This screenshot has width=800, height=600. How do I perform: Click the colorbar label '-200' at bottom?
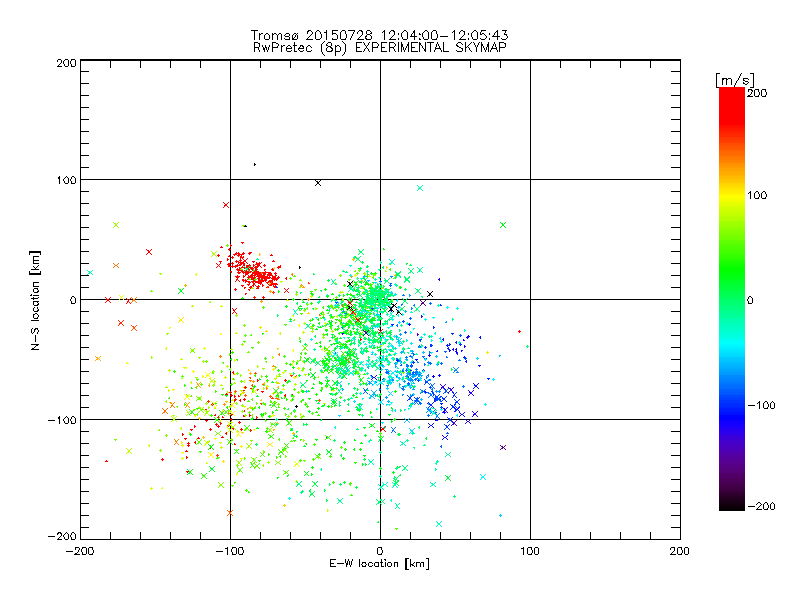(x=761, y=506)
